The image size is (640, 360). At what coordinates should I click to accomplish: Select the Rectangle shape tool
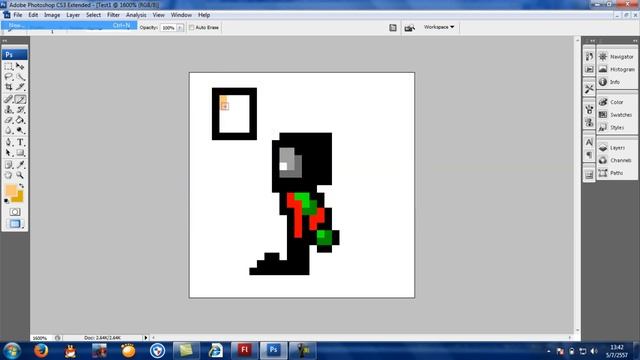coord(20,153)
